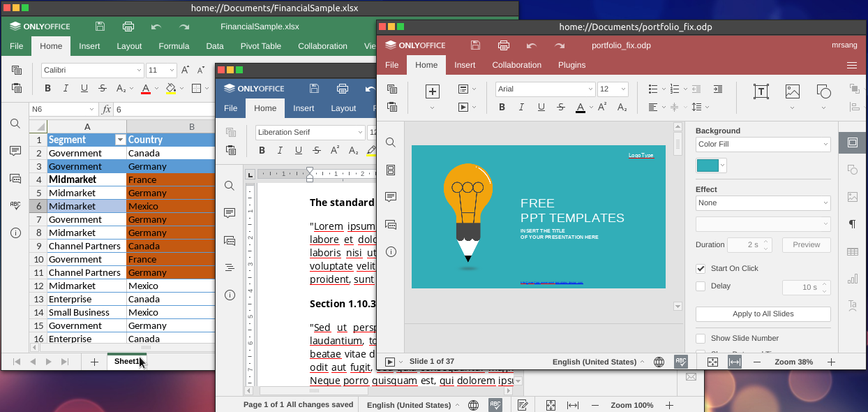Viewport: 868px width, 412px height.
Task: Select Sheet1 tab in spreadsheet
Action: (x=127, y=362)
